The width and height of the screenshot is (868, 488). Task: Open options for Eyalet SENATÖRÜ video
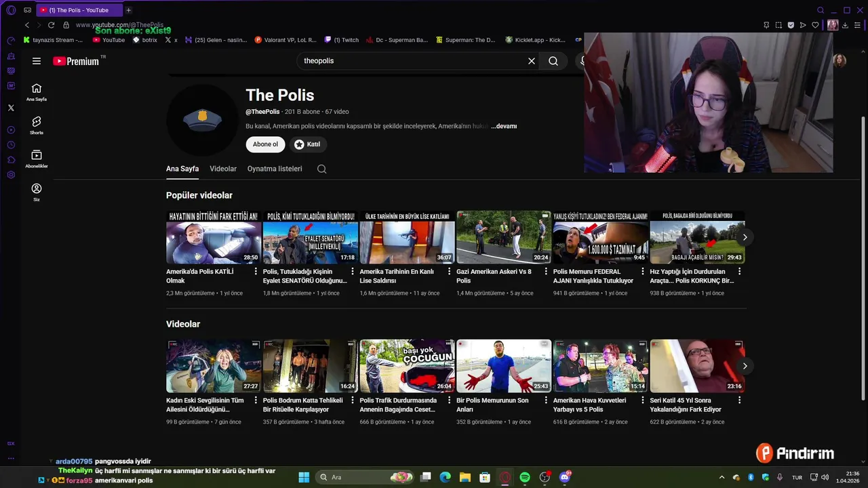click(353, 272)
